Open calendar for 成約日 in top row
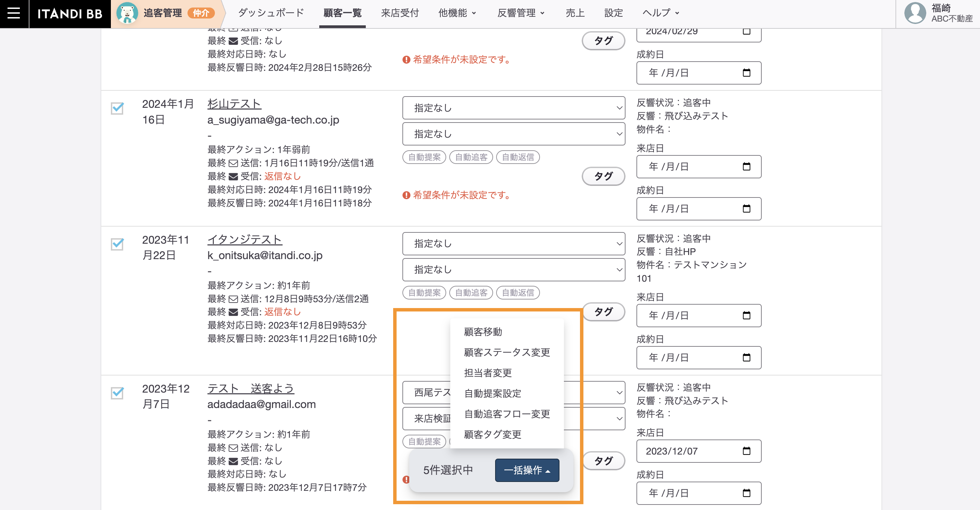This screenshot has width=980, height=510. pyautogui.click(x=746, y=73)
